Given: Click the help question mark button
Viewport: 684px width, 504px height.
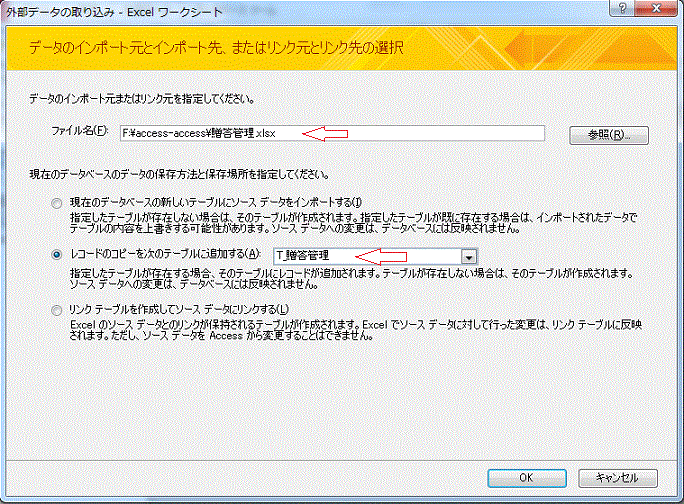Looking at the screenshot, I should click(622, 8).
